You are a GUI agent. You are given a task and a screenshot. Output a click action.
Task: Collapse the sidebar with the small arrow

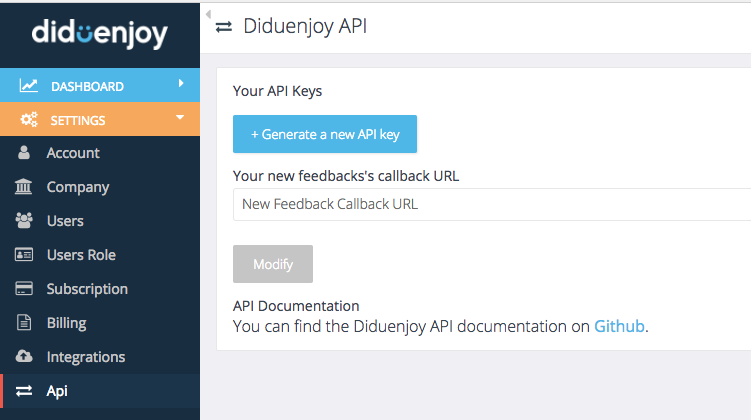pyautogui.click(x=208, y=14)
